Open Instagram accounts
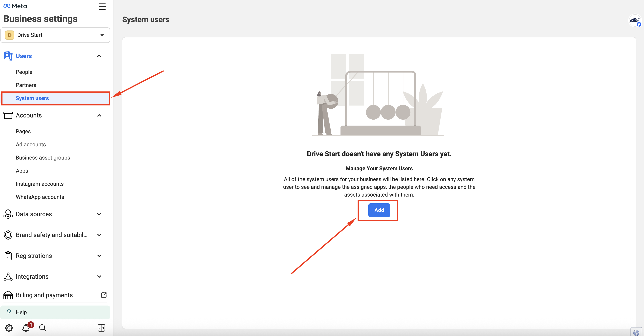The height and width of the screenshot is (336, 644). (x=40, y=184)
